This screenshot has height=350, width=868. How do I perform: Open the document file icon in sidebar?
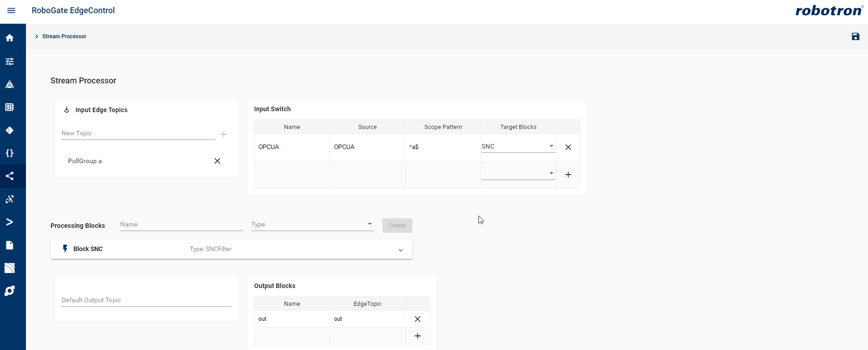tap(10, 245)
